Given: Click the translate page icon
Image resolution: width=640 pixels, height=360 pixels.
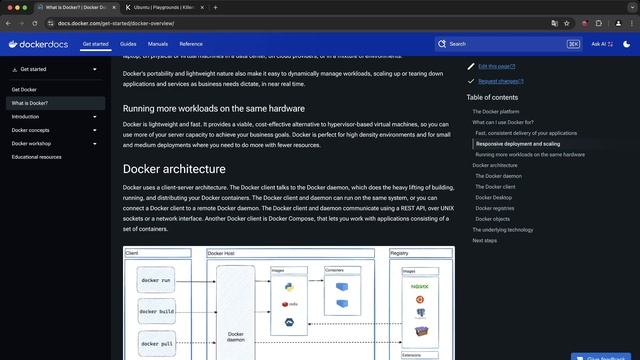Looking at the screenshot, I should coord(554,23).
